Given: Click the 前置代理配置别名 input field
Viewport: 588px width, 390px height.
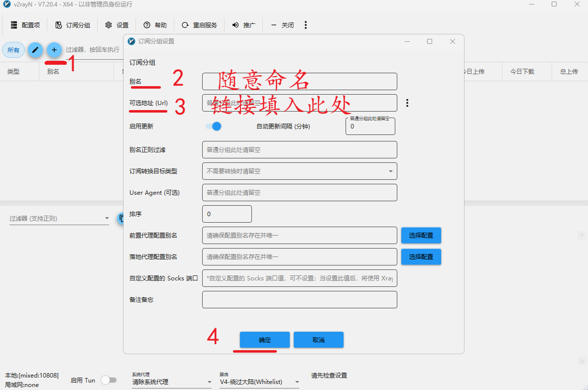Looking at the screenshot, I should click(x=300, y=235).
